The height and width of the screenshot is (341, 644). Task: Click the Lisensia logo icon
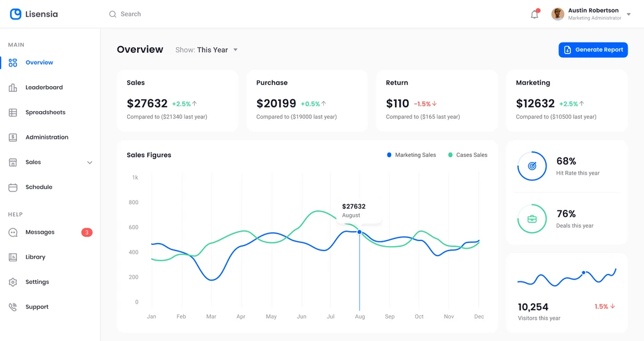pos(16,14)
